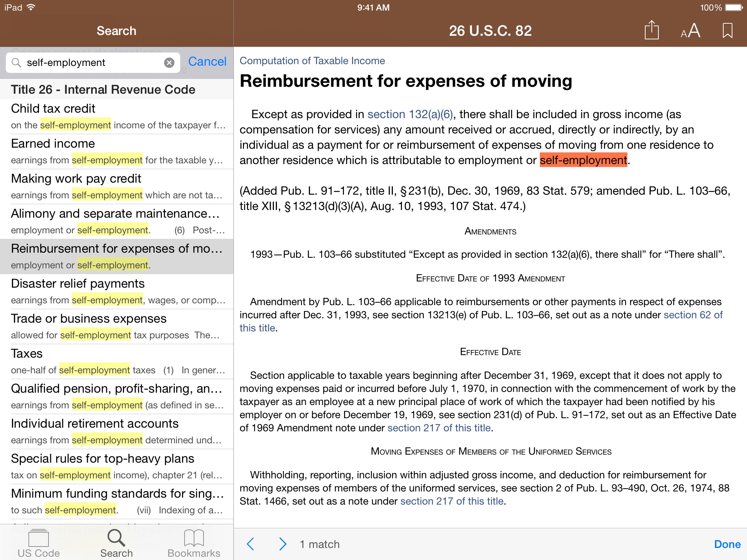Open section 132(a)(6) link
The height and width of the screenshot is (560, 747).
[x=410, y=114]
